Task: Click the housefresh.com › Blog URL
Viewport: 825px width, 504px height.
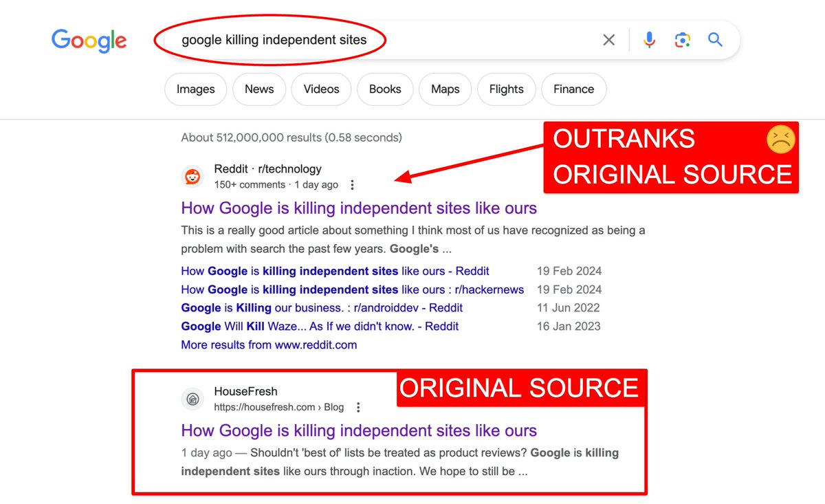Action: pyautogui.click(x=279, y=407)
